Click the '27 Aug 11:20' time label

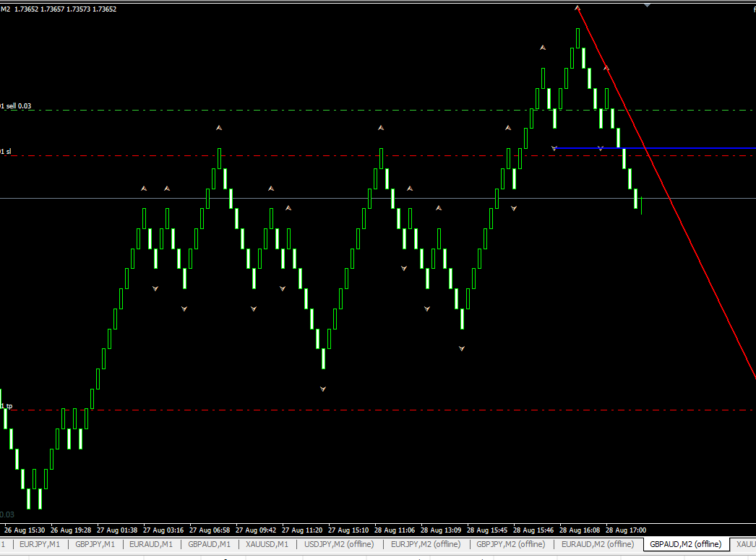pos(302,530)
